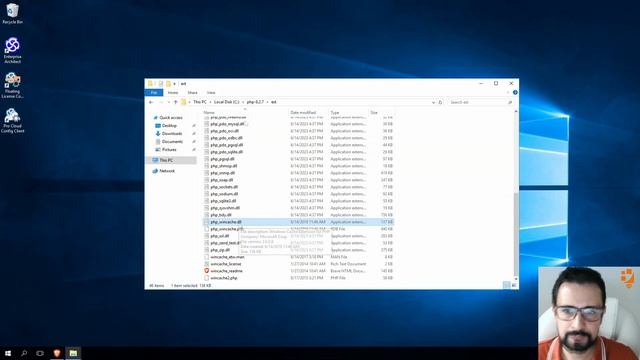Go to This PC in breadcrumb
Viewport: 640px width, 360px height.
click(x=200, y=102)
